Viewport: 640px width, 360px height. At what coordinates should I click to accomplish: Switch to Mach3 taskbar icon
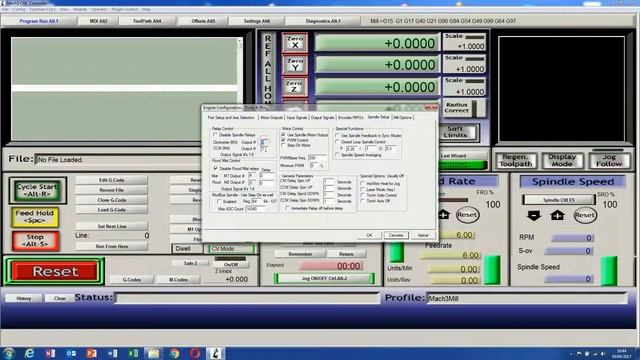216,353
